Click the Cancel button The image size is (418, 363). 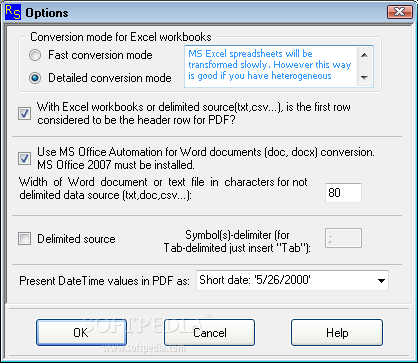click(209, 332)
